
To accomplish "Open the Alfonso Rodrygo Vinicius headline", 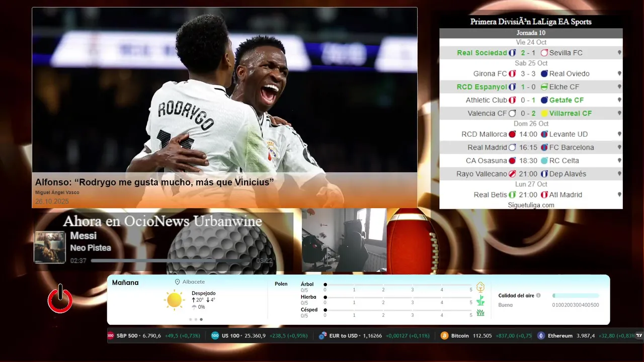I will [x=154, y=182].
